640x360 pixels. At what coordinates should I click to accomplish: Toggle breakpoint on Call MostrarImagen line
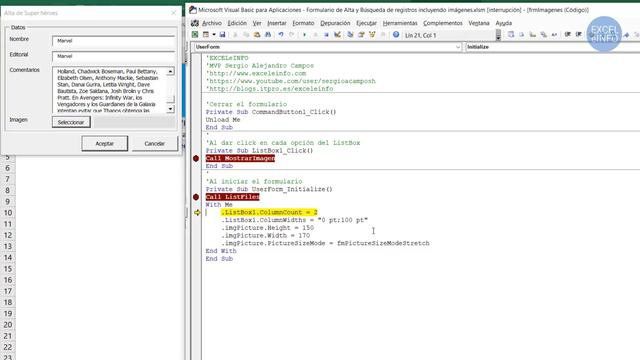(196, 158)
